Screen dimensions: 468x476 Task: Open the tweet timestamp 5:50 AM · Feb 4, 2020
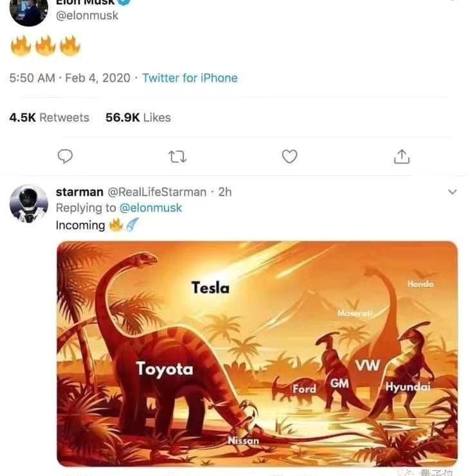[70, 78]
